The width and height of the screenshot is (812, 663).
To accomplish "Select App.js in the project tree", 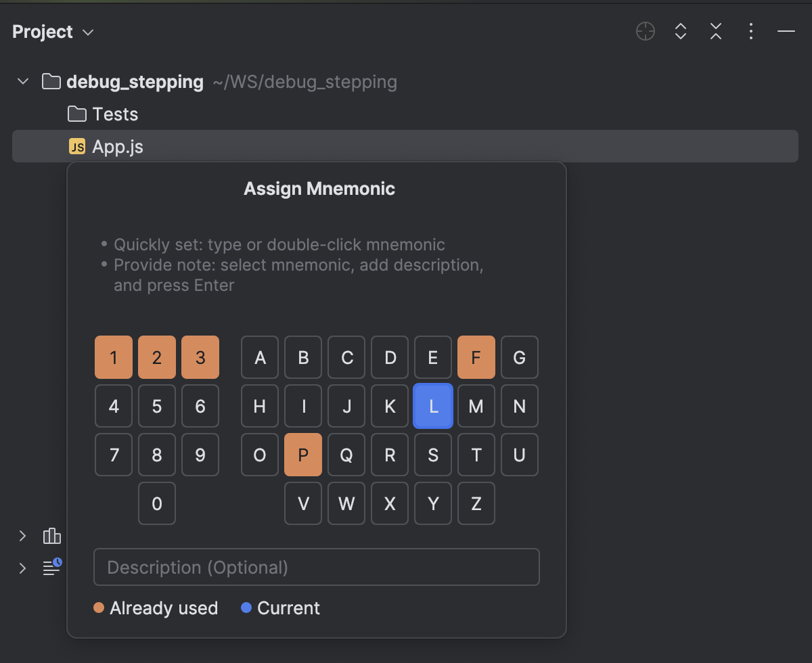I will point(118,146).
